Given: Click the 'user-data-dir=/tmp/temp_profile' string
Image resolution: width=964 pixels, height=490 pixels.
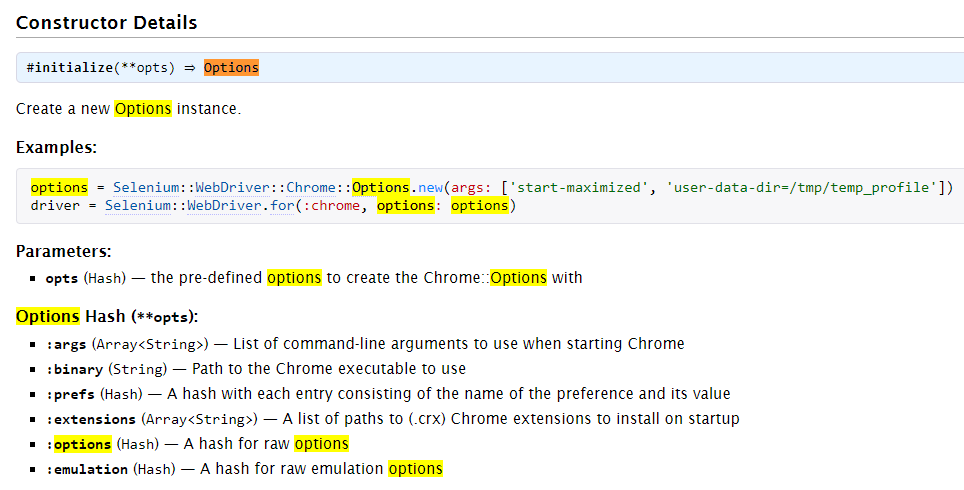Looking at the screenshot, I should click(802, 188).
